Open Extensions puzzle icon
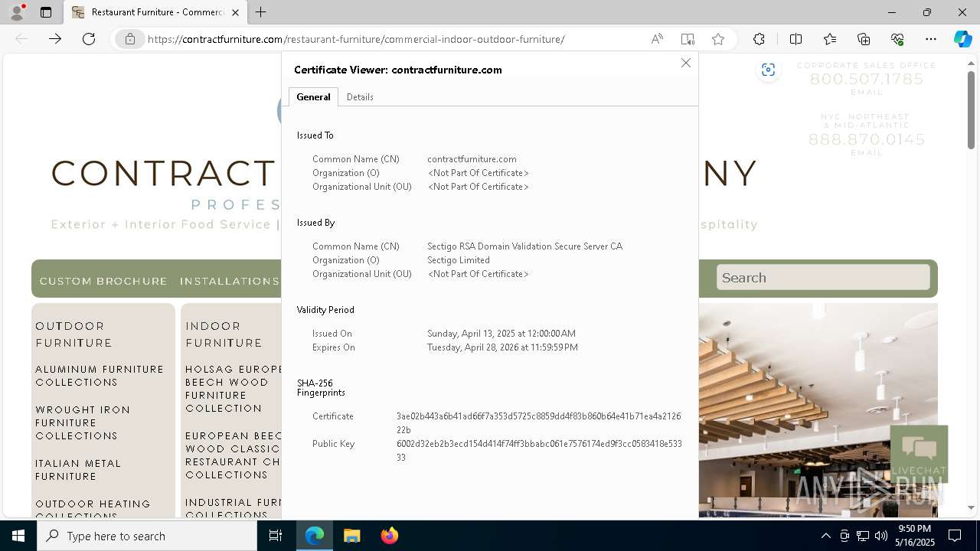The image size is (980, 551). pos(759,39)
